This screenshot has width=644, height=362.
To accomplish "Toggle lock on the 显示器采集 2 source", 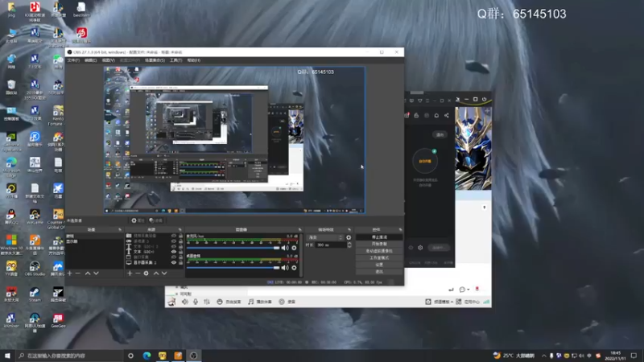I will (180, 262).
